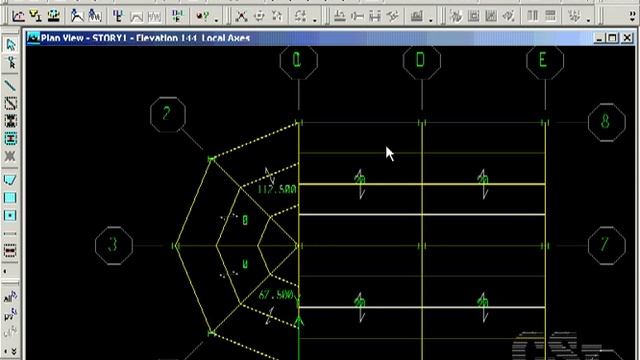
Task: Minimize the Plan View window
Action: [599, 38]
